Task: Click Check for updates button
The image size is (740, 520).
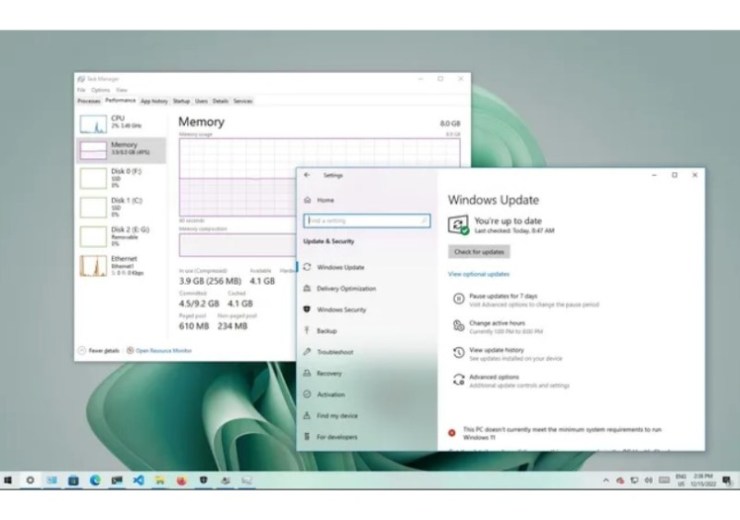Action: [x=479, y=252]
